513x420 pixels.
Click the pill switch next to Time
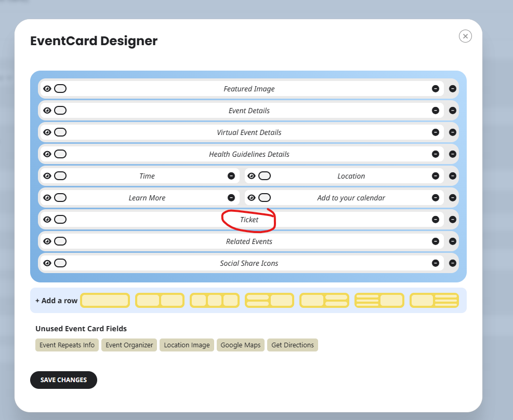60,176
